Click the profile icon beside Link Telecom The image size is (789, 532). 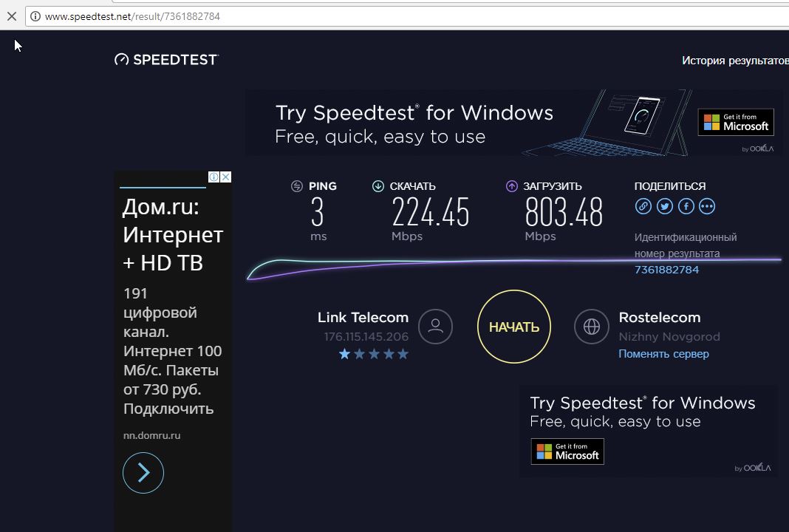pos(435,326)
